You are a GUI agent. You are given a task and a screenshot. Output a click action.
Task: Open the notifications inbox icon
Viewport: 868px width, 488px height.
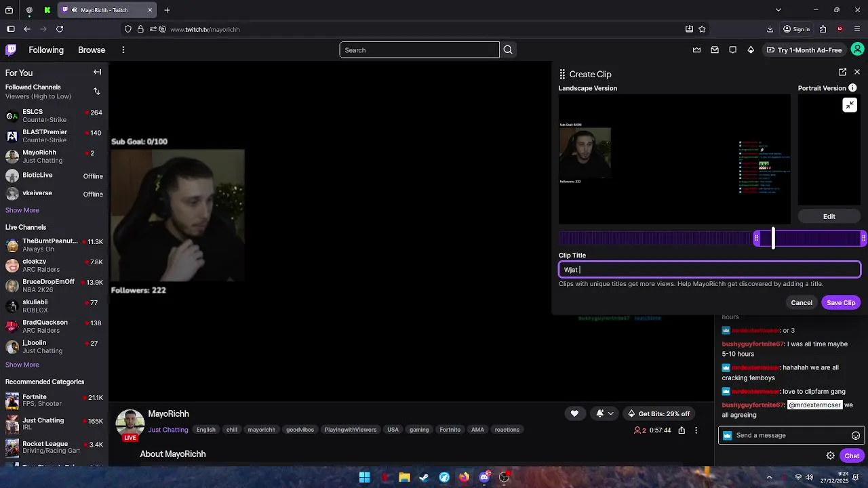point(715,49)
